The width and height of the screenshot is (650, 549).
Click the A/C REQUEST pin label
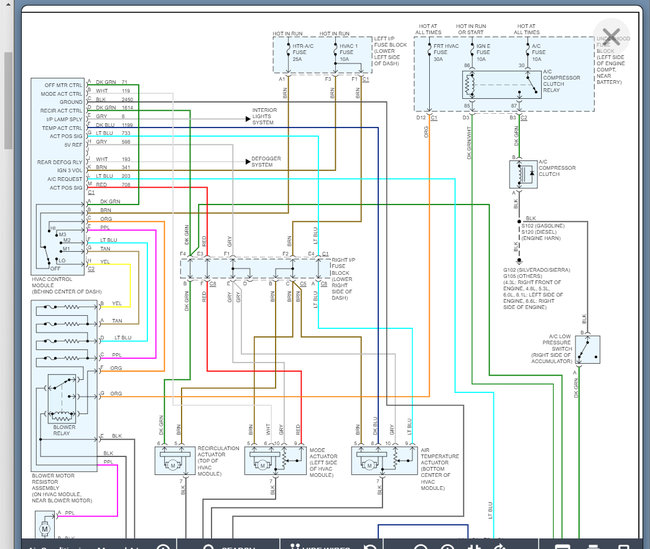[65, 179]
